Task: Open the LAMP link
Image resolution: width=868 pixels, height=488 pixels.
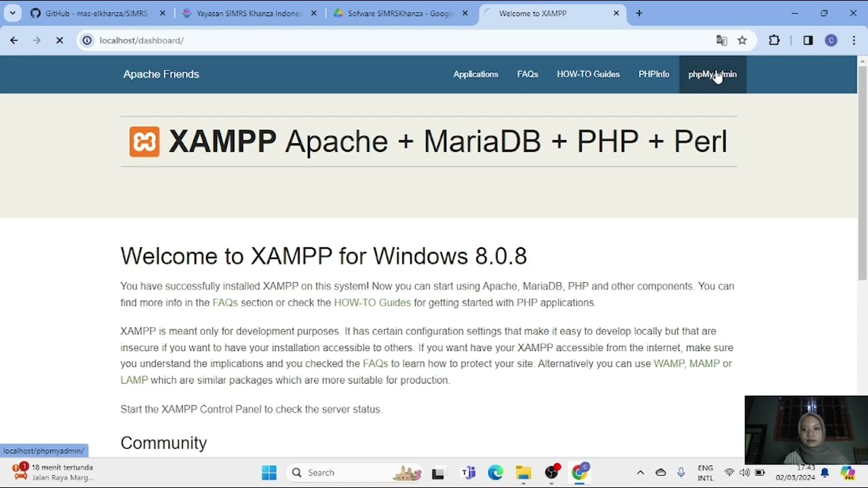Action: pos(134,380)
